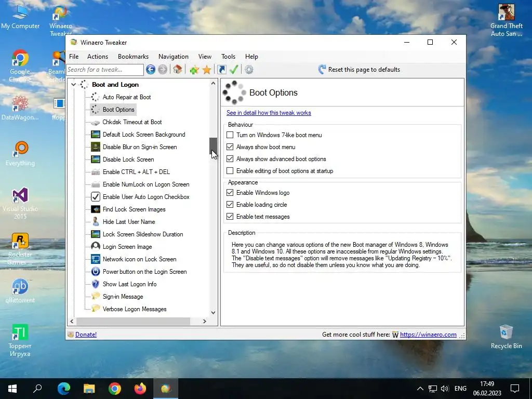Viewport: 532px width, 399px height.
Task: Add bookmark with green plus star icon
Action: (x=194, y=70)
